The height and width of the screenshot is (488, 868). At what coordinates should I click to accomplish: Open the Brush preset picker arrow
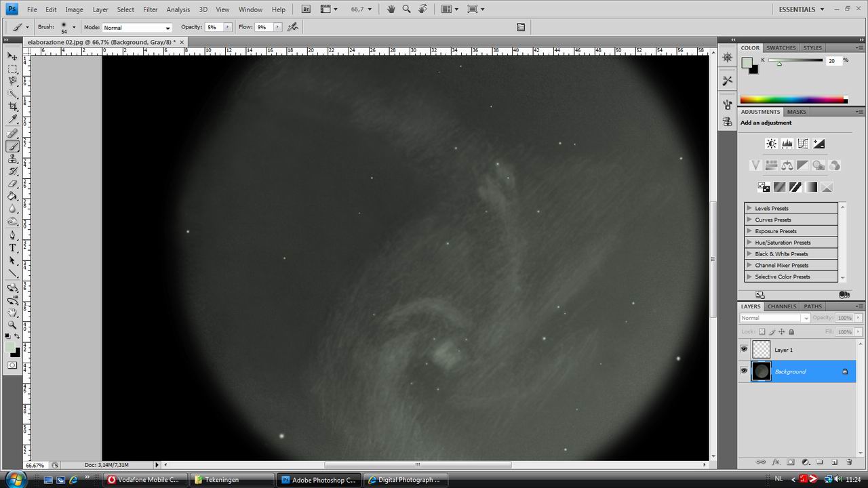[74, 28]
